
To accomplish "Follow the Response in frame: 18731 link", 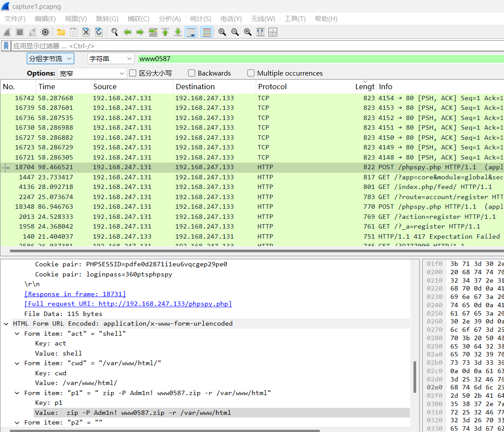I will [75, 294].
